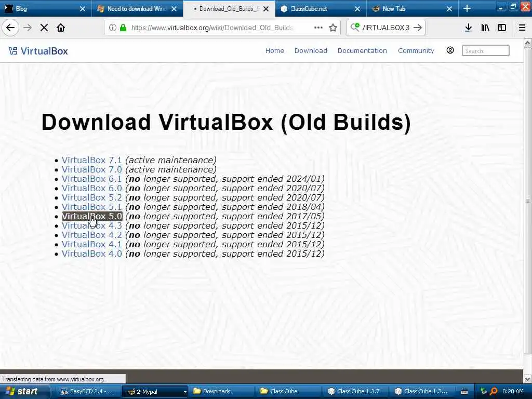Open the Windows Start menu
Image resolution: width=532 pixels, height=399 pixels.
(x=23, y=391)
